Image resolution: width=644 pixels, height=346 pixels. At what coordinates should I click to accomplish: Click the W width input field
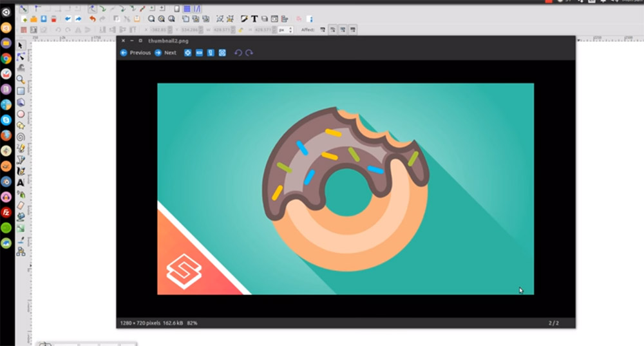pos(222,30)
